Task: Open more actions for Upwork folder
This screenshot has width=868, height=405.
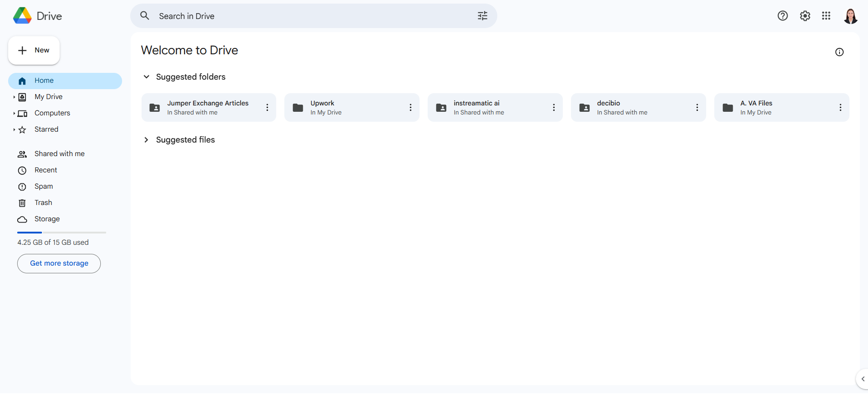Action: pos(410,108)
